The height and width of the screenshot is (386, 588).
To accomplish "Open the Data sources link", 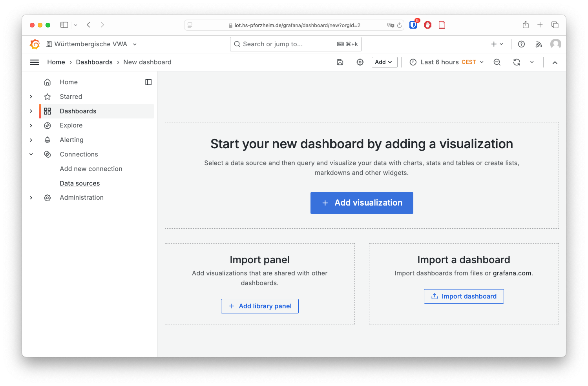I will tap(80, 183).
